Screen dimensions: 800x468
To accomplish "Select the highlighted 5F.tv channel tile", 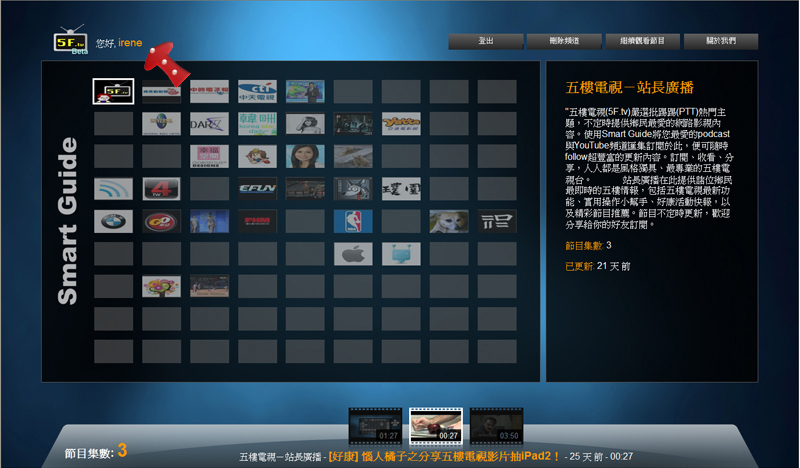I will pyautogui.click(x=113, y=91).
